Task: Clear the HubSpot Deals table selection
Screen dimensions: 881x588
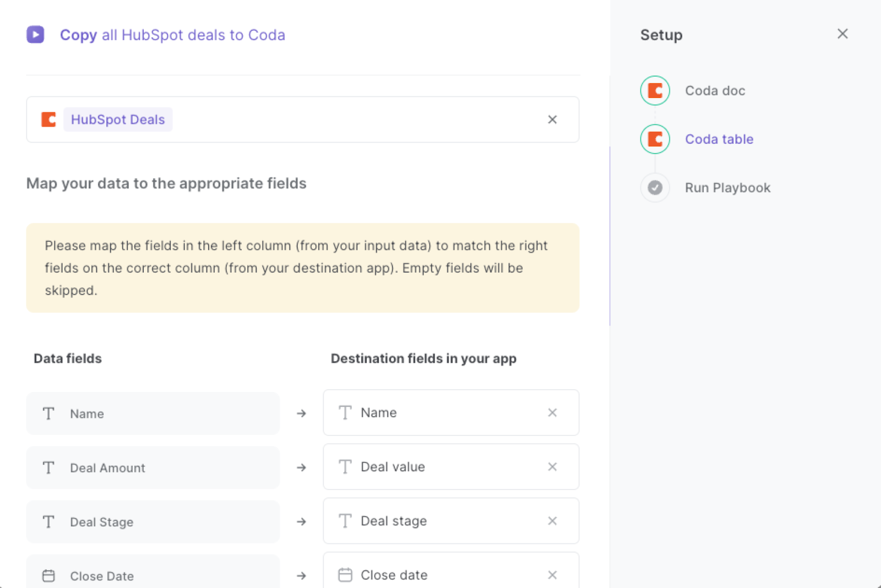Action: 552,119
